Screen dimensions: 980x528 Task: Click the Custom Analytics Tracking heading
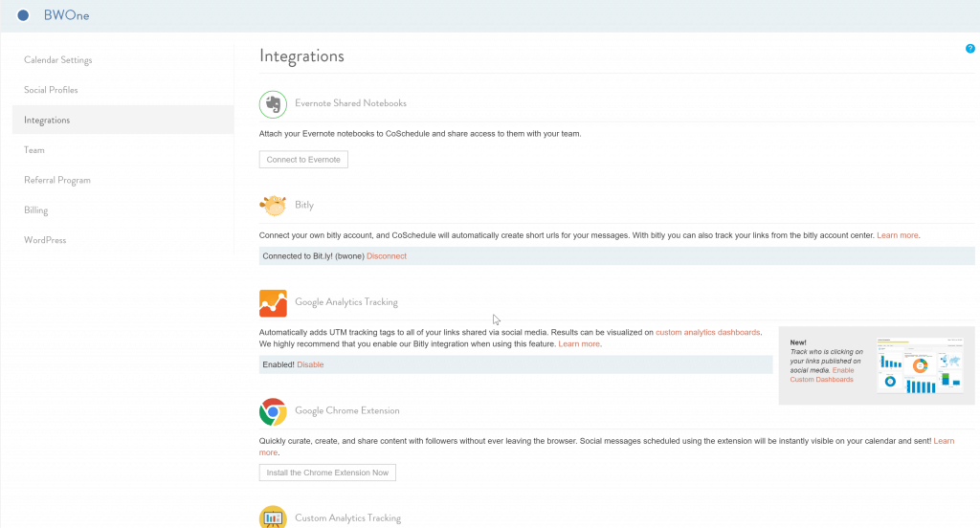(x=348, y=518)
